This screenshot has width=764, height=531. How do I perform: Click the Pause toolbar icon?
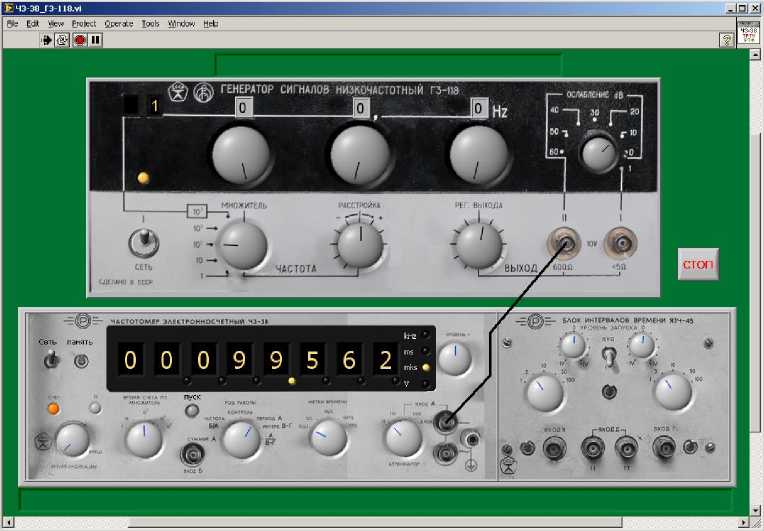96,40
